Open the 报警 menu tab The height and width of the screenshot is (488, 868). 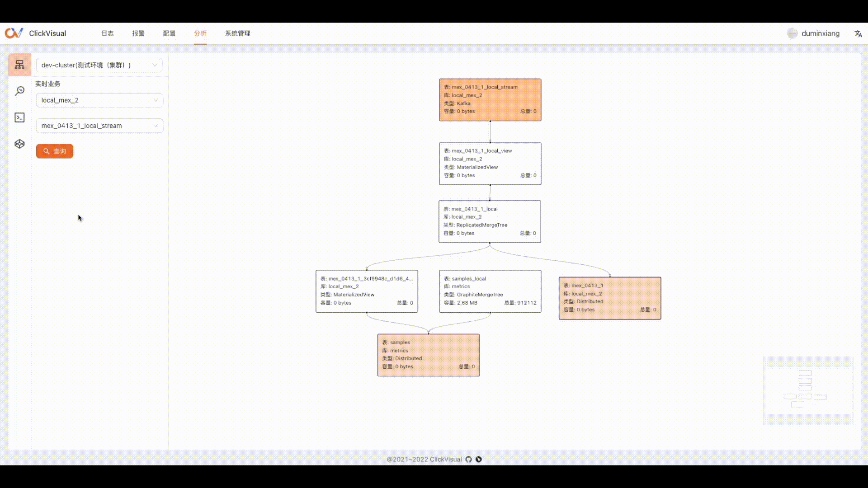click(x=138, y=33)
